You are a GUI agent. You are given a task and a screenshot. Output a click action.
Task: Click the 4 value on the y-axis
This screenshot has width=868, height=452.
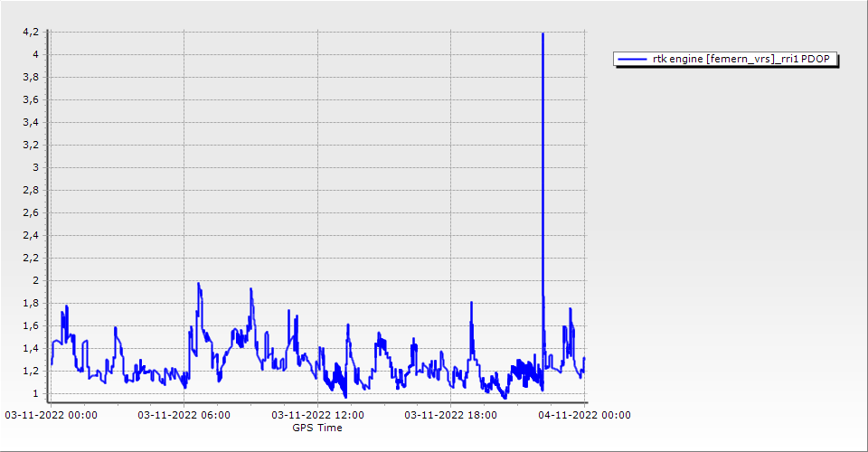(x=35, y=54)
